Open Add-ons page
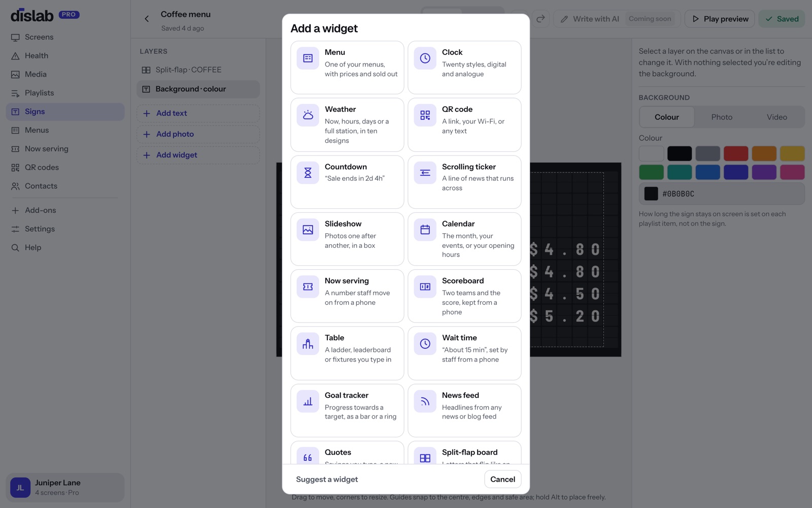Screen dimensions: 812x508 click(x=65, y=210)
